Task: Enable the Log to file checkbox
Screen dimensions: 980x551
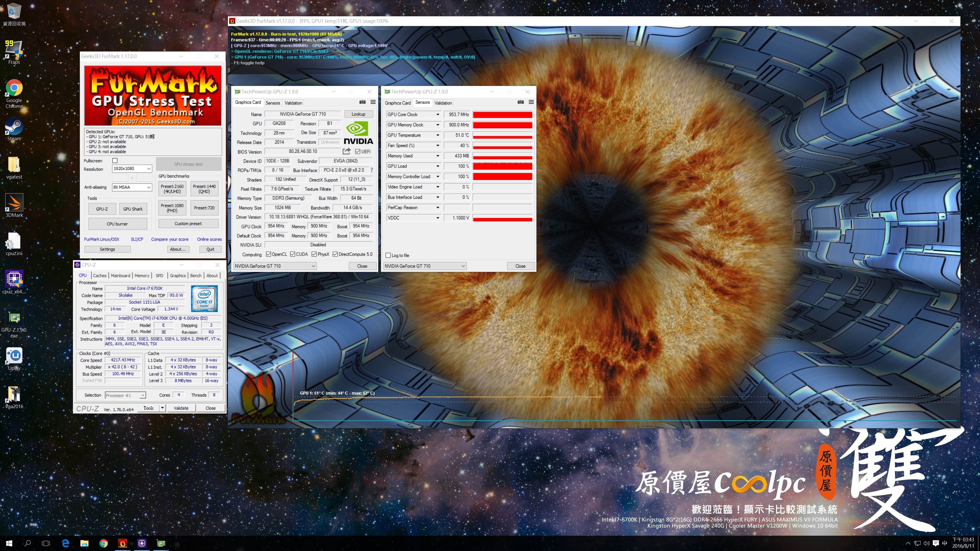Action: tap(388, 255)
